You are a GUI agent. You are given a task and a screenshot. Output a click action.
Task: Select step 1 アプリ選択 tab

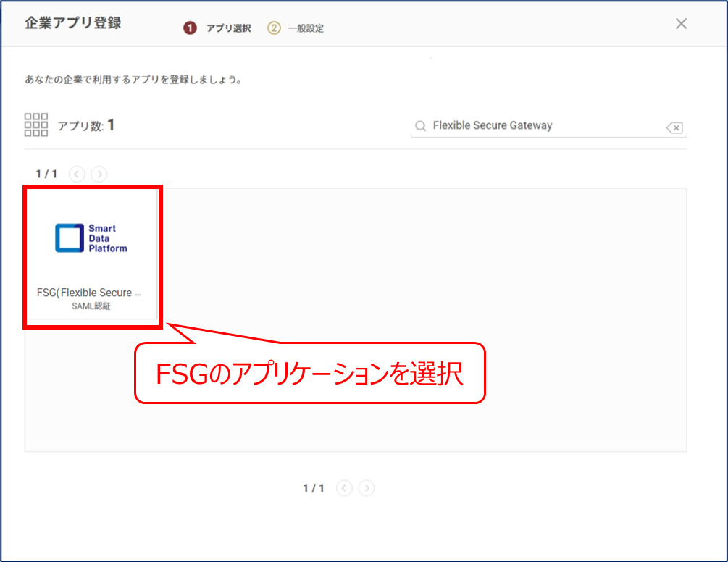(x=217, y=28)
